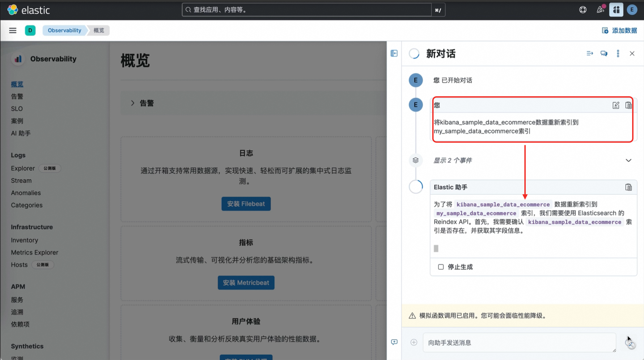Image resolution: width=644 pixels, height=360 pixels.
Task: Click the edit message icon
Action: (x=616, y=105)
